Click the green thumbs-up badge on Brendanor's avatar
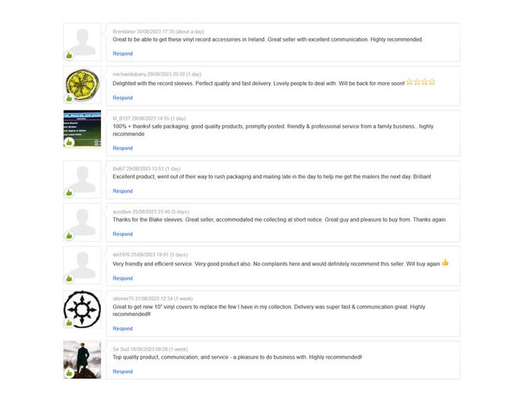The image size is (532, 399). 69,55
